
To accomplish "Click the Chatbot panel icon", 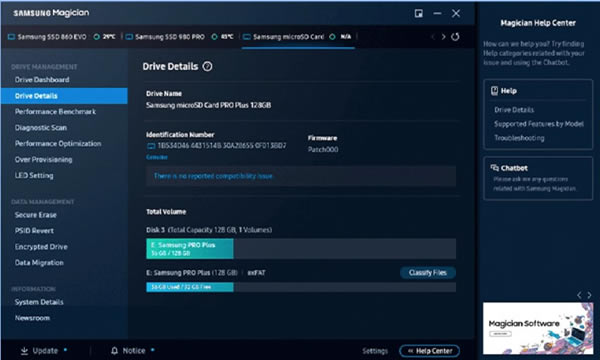I will coord(494,168).
